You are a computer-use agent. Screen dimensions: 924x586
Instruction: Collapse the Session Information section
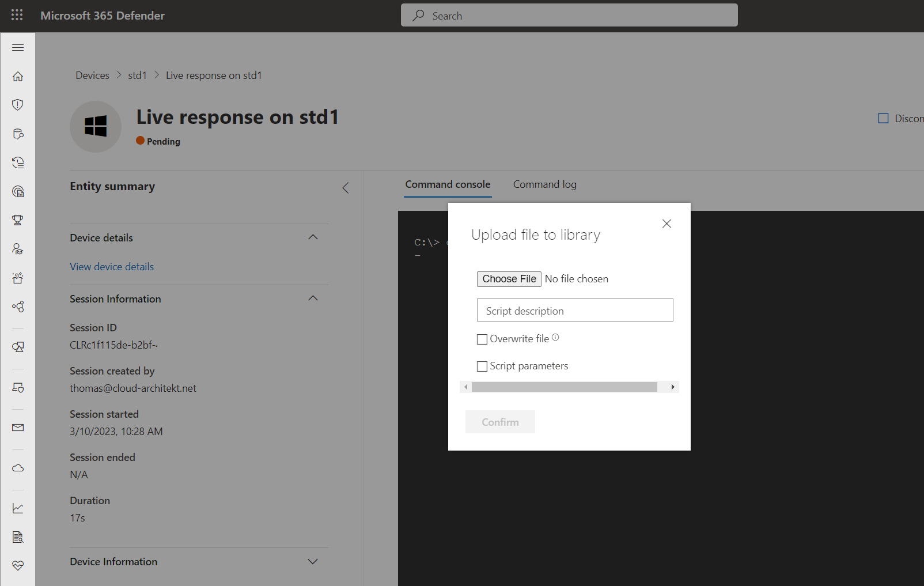[313, 298]
